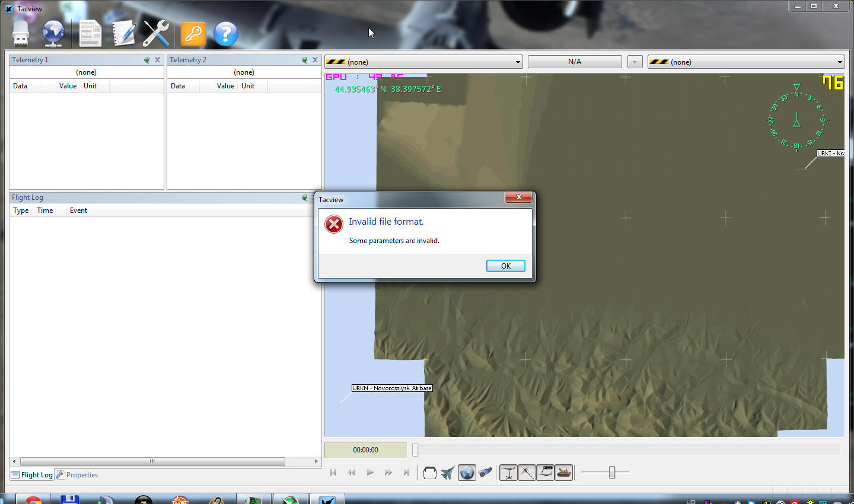Click the Flight Log scrollbar left arrow

[14, 461]
